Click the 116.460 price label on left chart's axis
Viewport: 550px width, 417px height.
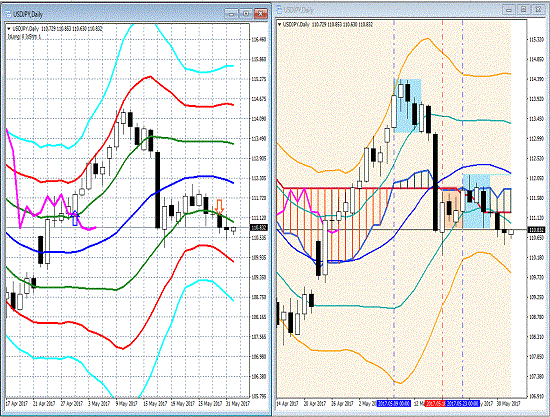(x=259, y=39)
